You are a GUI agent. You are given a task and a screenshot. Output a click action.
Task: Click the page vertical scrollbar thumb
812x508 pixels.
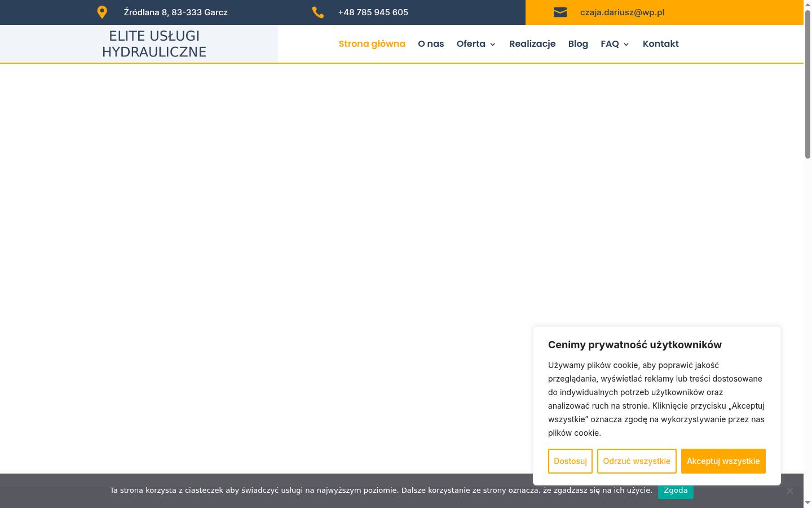click(807, 85)
